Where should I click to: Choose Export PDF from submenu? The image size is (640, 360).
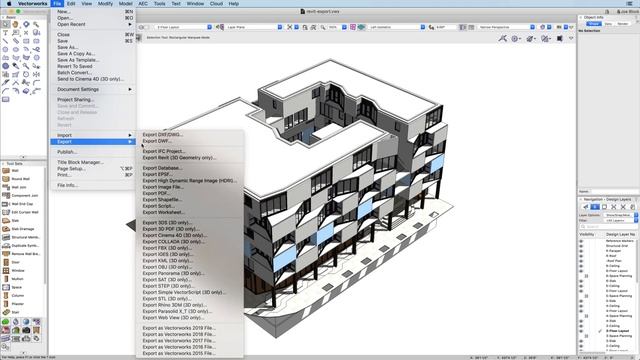click(157, 193)
